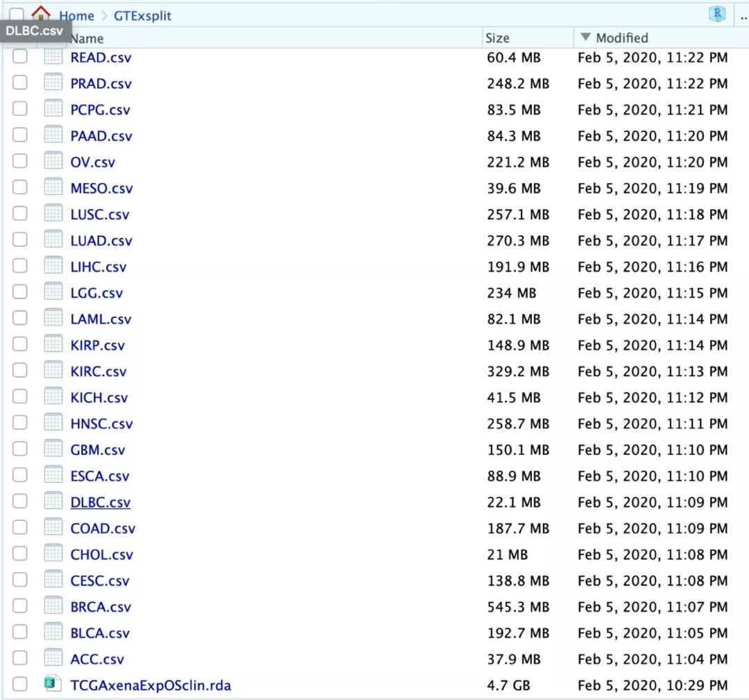Screen dimensions: 749x700
Task: Click the file icon beside LUSC.csv
Action: click(x=53, y=213)
